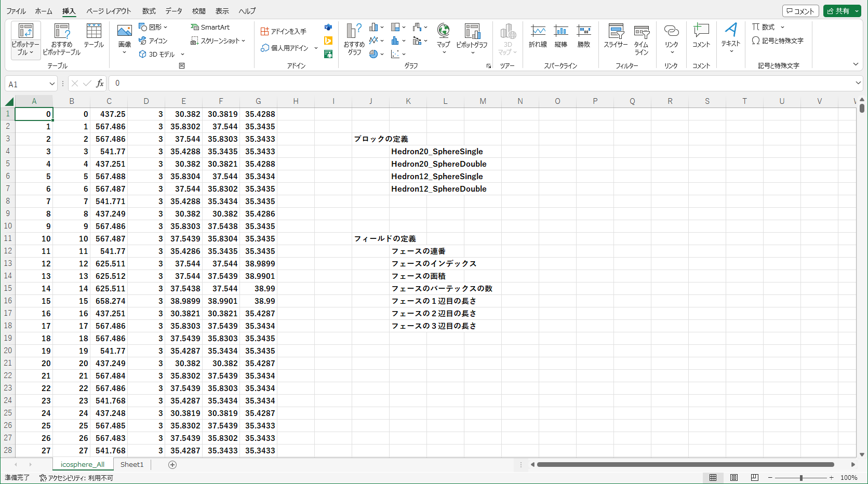The width and height of the screenshot is (868, 484).
Task: Click おすすめグラフ (Recommended Charts)
Action: [354, 39]
